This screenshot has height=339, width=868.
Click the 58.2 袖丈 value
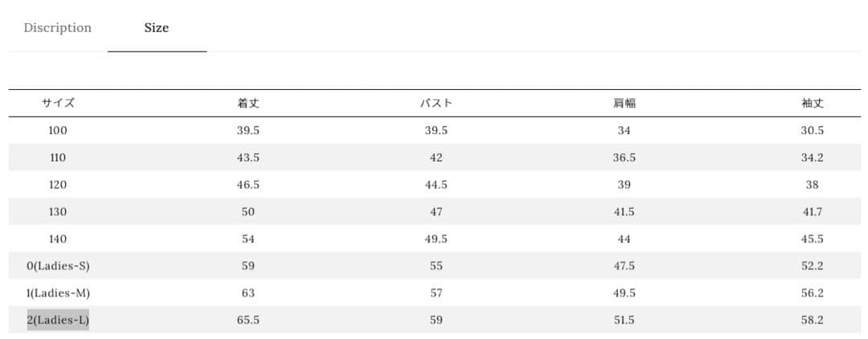813,321
